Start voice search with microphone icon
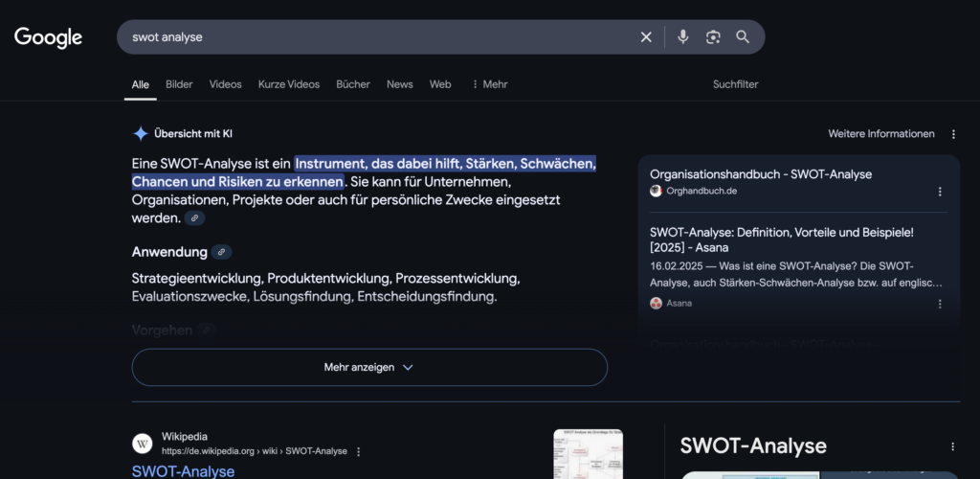Screen dimensions: 980x479 683,37
